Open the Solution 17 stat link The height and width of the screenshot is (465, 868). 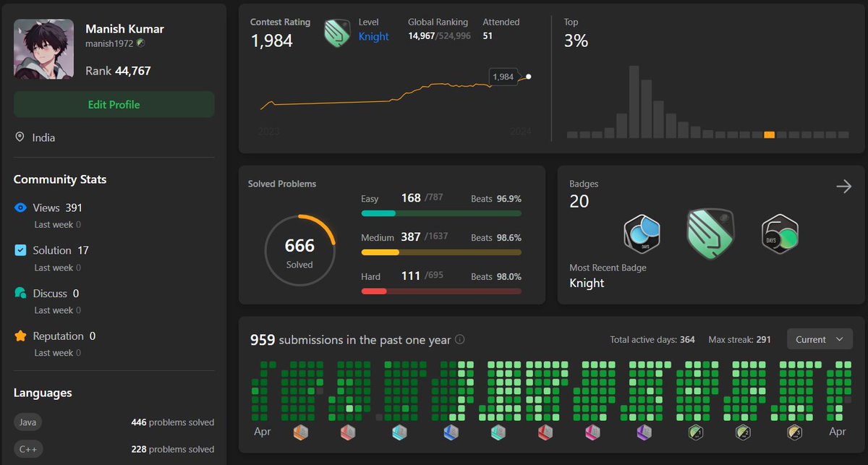[x=61, y=250]
